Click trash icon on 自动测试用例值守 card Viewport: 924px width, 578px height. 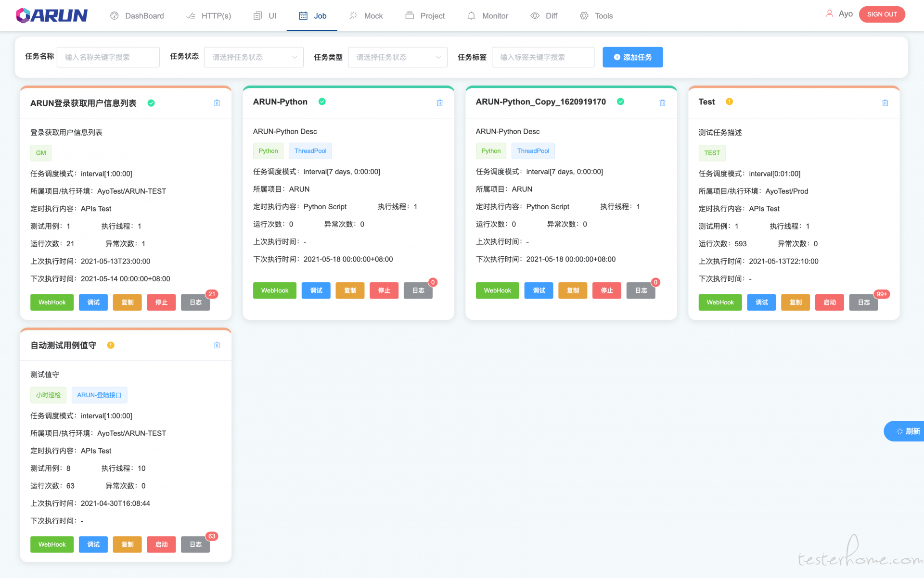217,345
